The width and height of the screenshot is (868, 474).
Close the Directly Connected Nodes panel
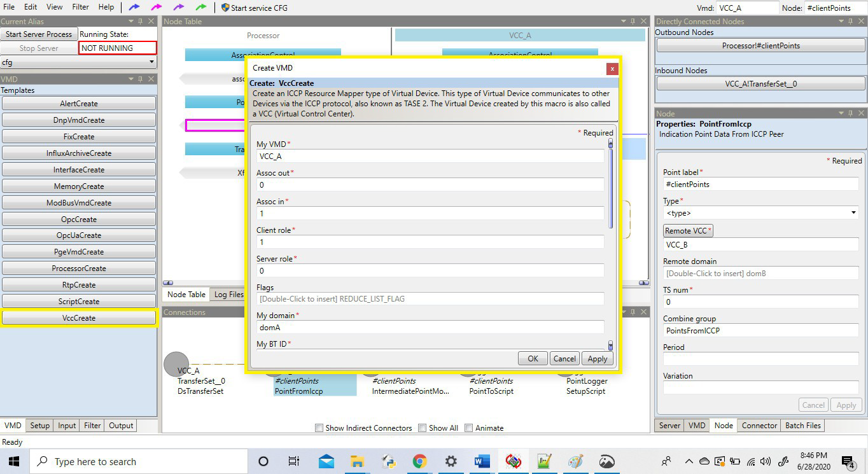861,22
